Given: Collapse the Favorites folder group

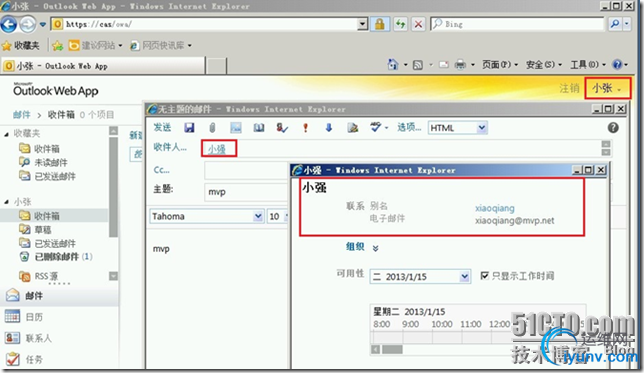Looking at the screenshot, I should pos(6,134).
